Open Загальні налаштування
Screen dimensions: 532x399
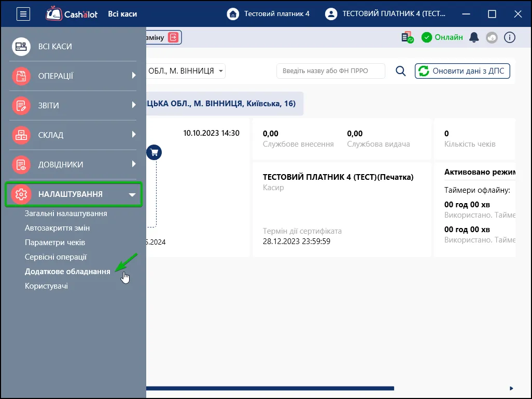coord(66,213)
